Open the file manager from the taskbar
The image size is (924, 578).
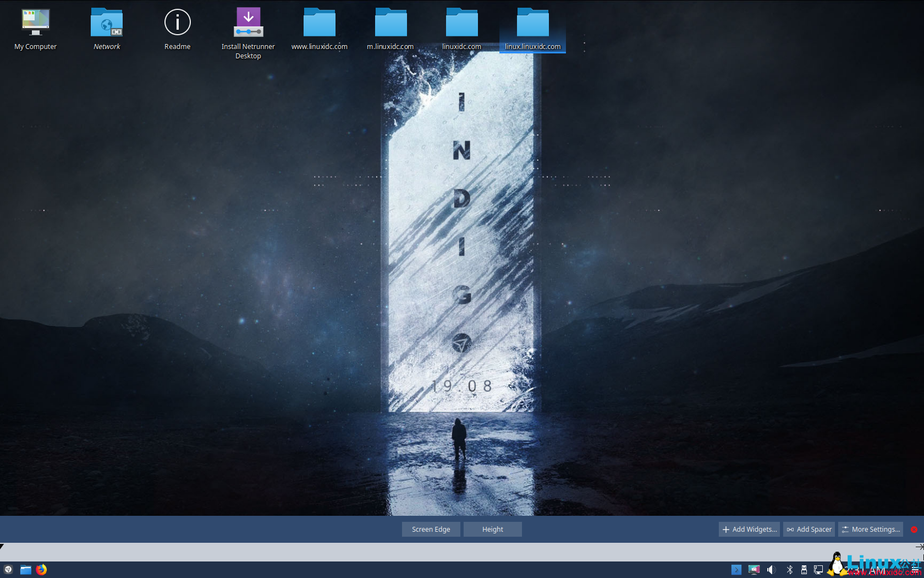pyautogui.click(x=26, y=570)
